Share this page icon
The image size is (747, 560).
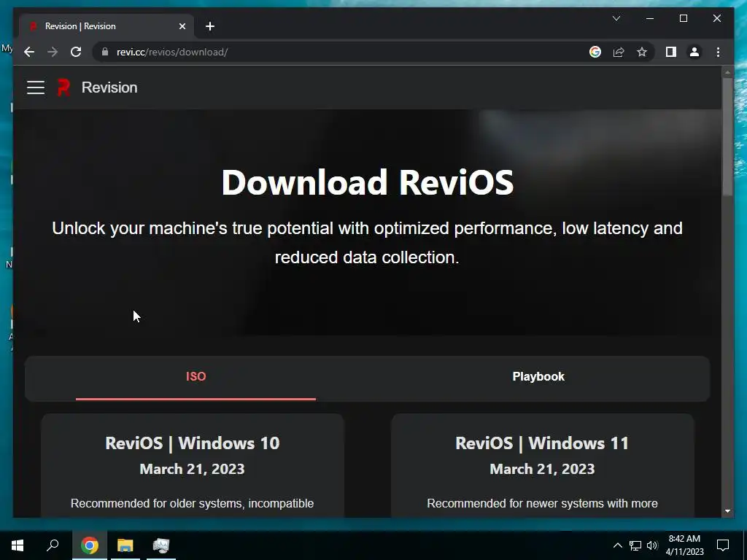619,52
